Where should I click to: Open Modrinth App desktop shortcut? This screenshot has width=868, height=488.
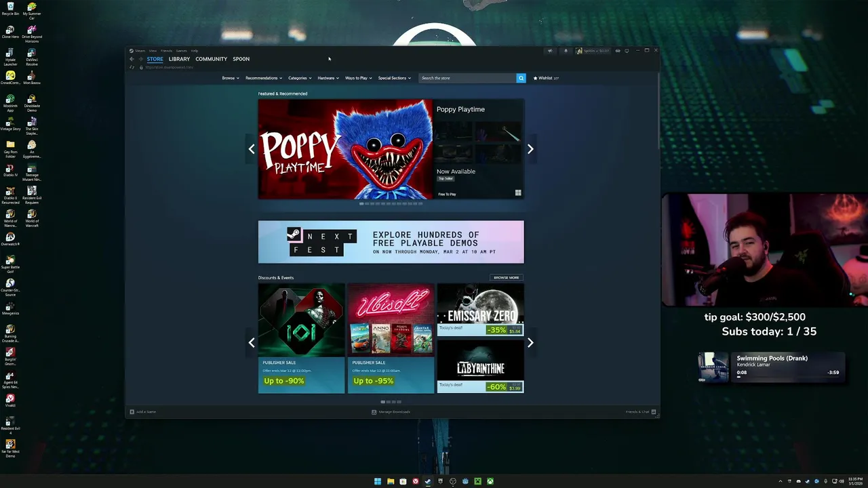pos(10,103)
